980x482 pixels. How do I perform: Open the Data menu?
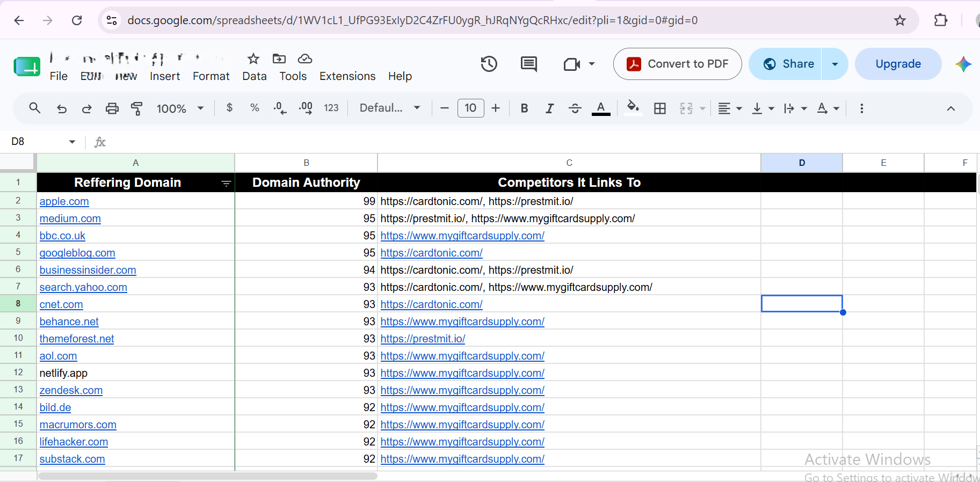tap(255, 76)
